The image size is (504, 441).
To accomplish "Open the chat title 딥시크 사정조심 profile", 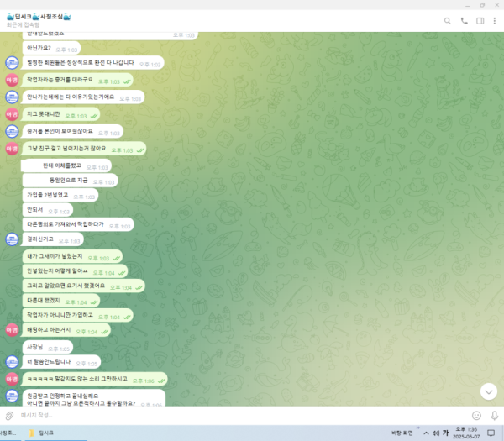I will click(39, 17).
